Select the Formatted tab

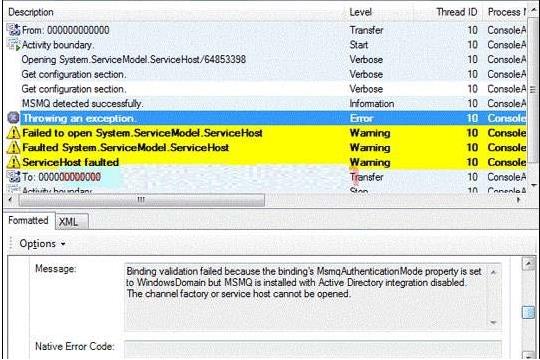coord(29,220)
